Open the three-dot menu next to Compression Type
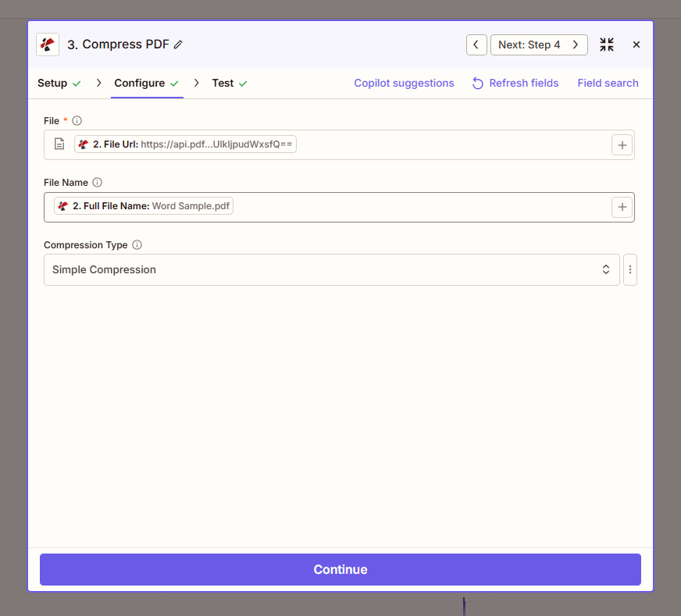This screenshot has width=681, height=616. (630, 269)
